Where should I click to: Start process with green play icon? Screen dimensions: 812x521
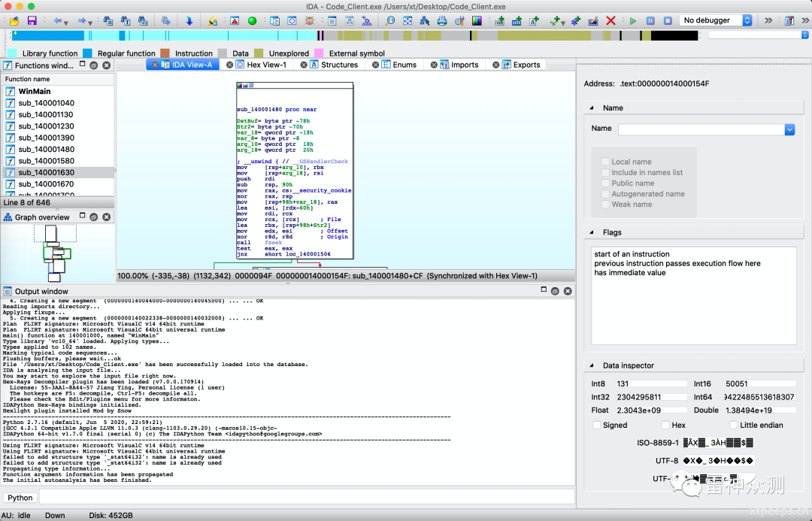coord(633,21)
